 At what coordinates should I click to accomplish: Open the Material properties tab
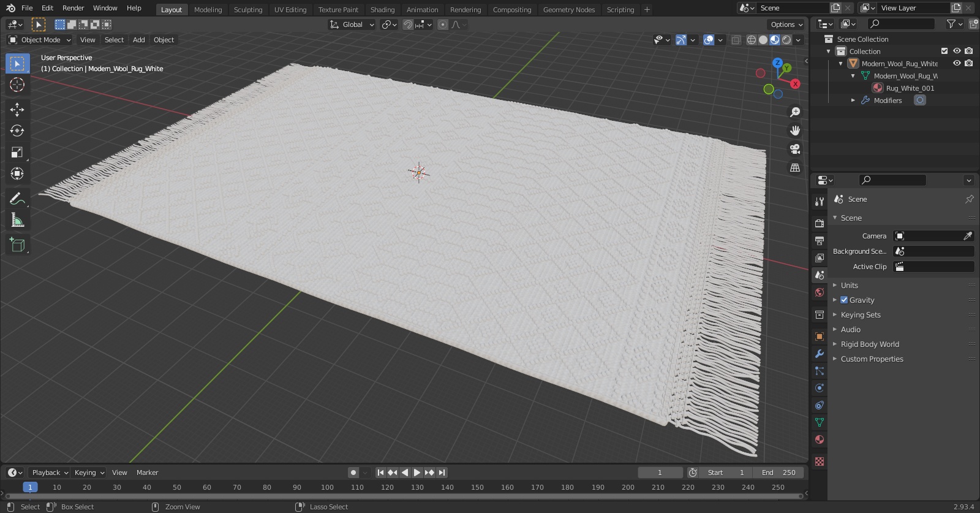click(819, 439)
